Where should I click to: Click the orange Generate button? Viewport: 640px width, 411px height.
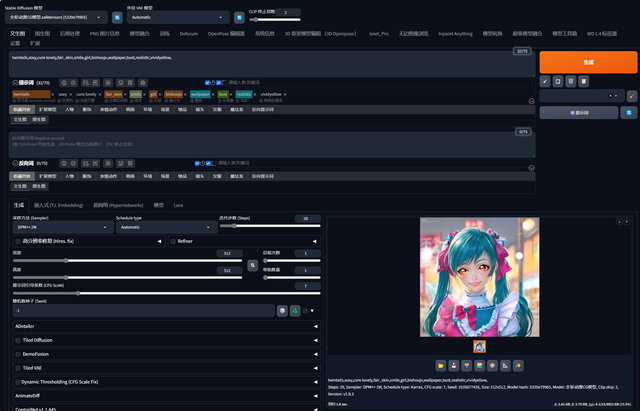click(x=587, y=62)
